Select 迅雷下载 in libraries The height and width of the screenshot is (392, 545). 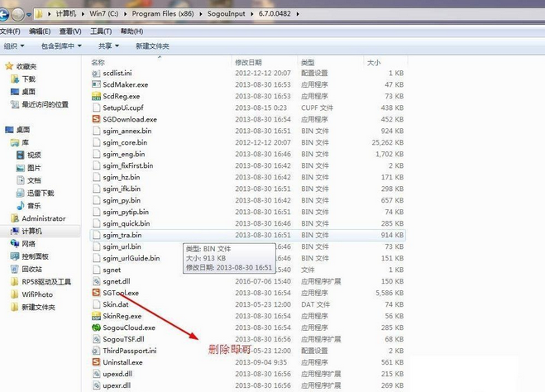(41, 193)
